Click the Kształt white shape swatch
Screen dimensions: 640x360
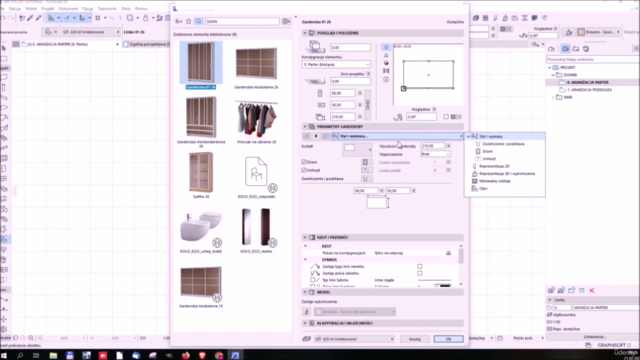(x=349, y=148)
